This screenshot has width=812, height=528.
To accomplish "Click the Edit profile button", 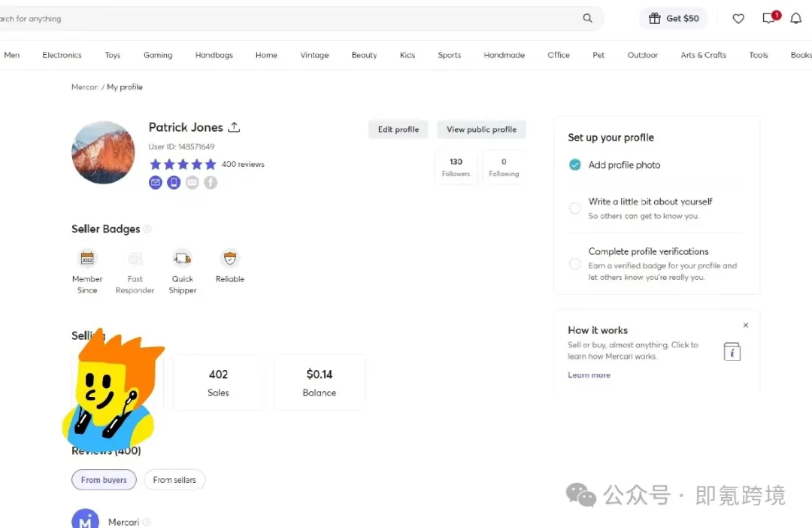I will [398, 129].
